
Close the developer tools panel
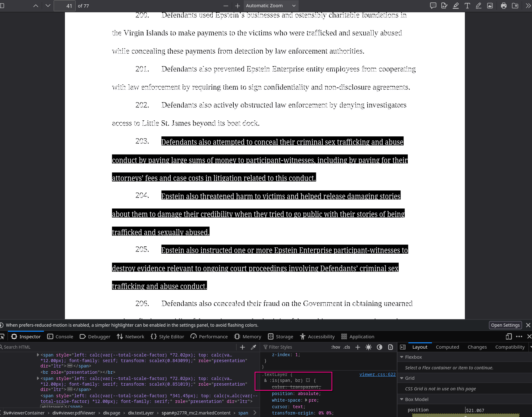click(x=529, y=336)
